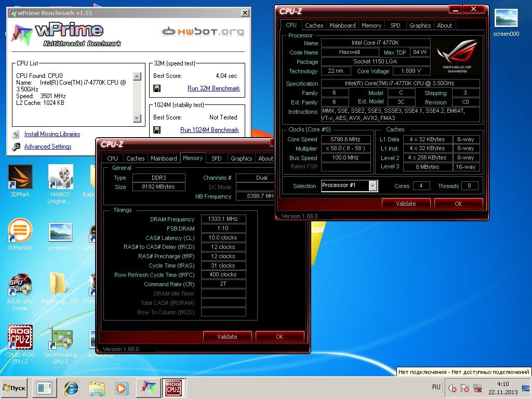This screenshot has height=399, width=532.
Task: Click the save icon for 32M score
Action: 157,88
